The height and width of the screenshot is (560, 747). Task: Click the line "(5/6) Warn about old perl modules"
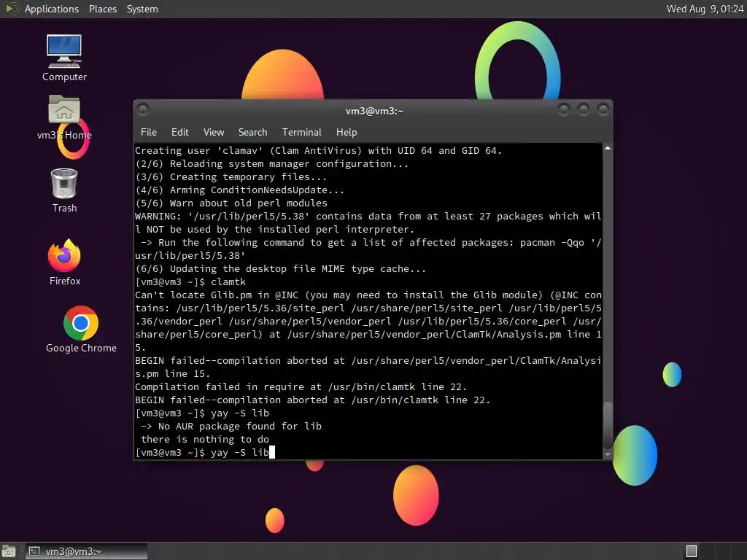pos(231,203)
